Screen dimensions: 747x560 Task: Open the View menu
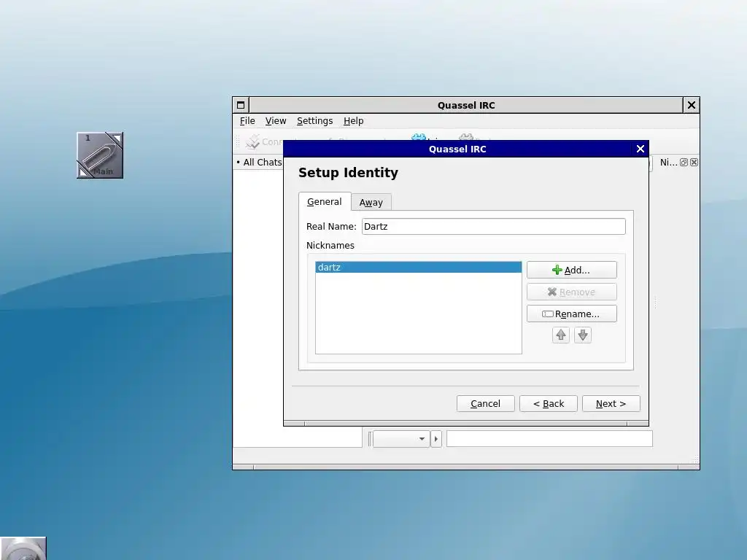pos(275,121)
